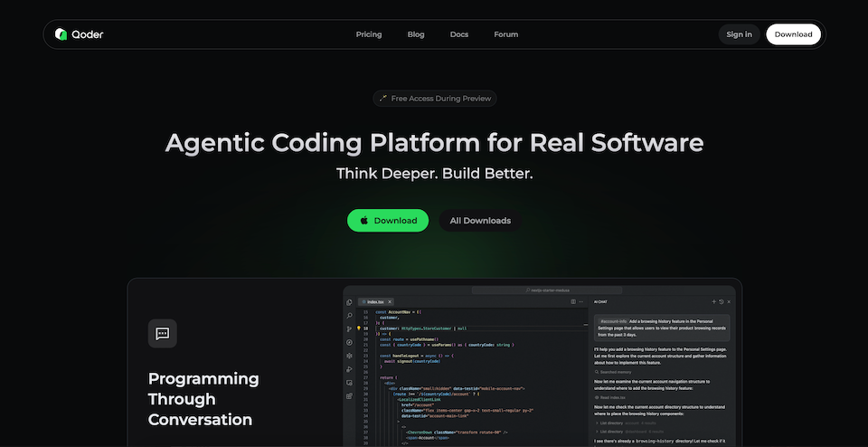The width and height of the screenshot is (868, 447).
Task: Click the split editor icon in IDE preview
Action: pos(573,302)
